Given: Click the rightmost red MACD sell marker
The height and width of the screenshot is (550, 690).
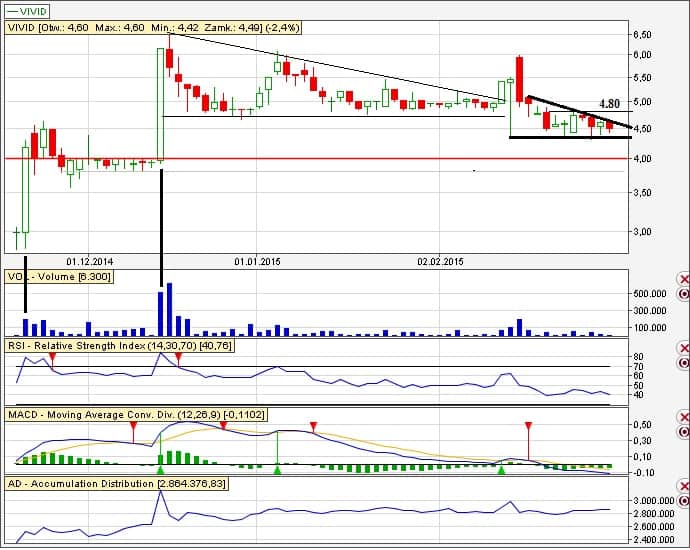Looking at the screenshot, I should (528, 427).
